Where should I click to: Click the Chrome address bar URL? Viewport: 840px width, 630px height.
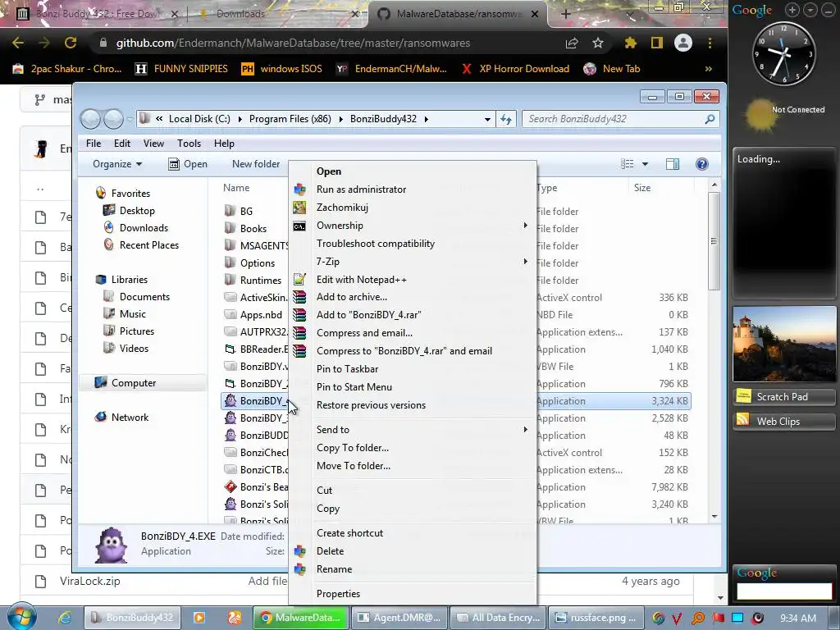click(293, 43)
